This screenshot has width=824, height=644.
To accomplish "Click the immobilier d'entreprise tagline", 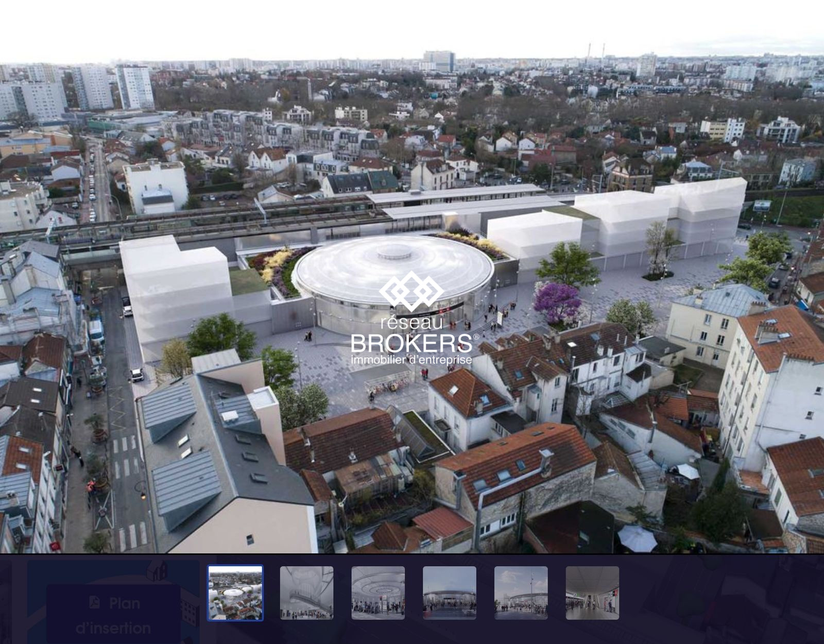I will pyautogui.click(x=411, y=359).
